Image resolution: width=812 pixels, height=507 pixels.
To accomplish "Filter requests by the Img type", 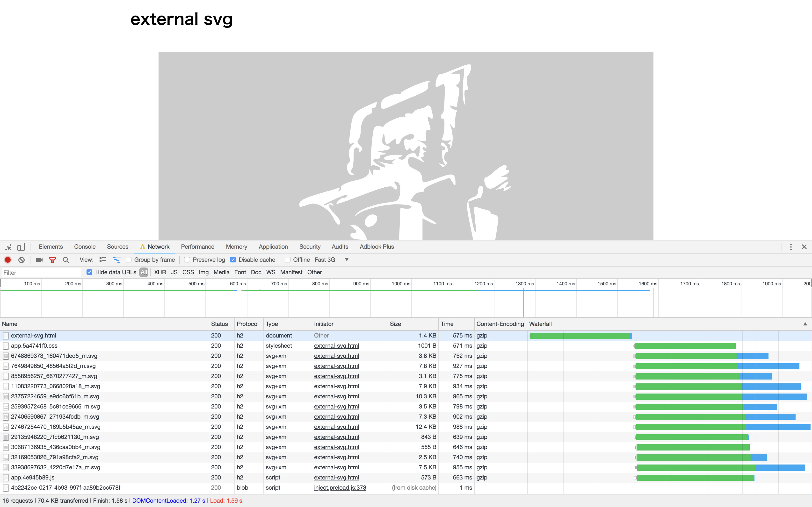I will click(204, 272).
